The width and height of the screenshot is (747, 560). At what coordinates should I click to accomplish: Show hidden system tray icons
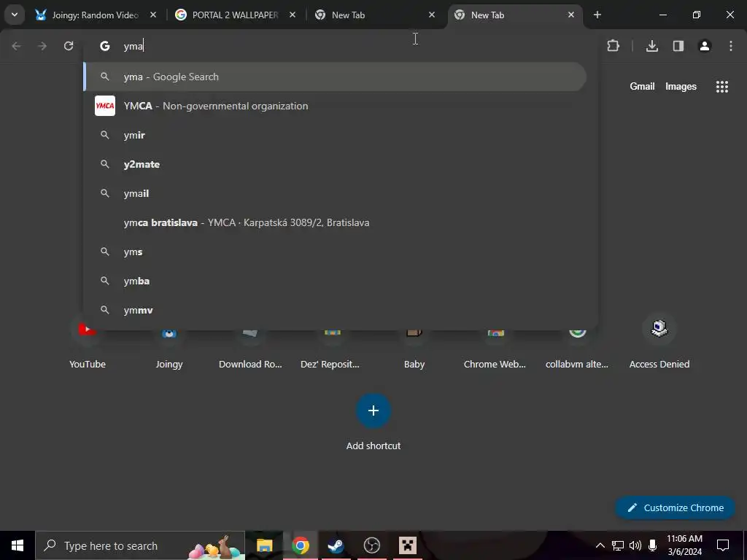(x=600, y=545)
